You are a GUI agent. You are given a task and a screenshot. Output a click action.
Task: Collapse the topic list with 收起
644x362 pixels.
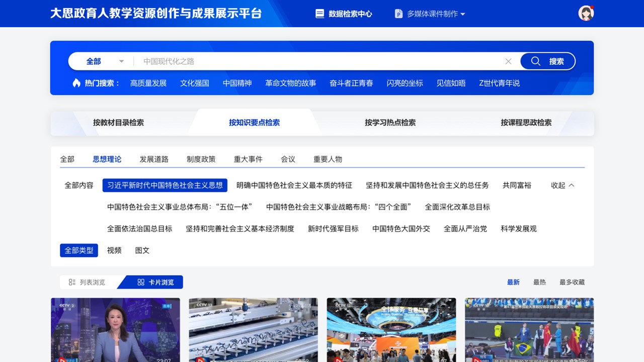tap(562, 185)
